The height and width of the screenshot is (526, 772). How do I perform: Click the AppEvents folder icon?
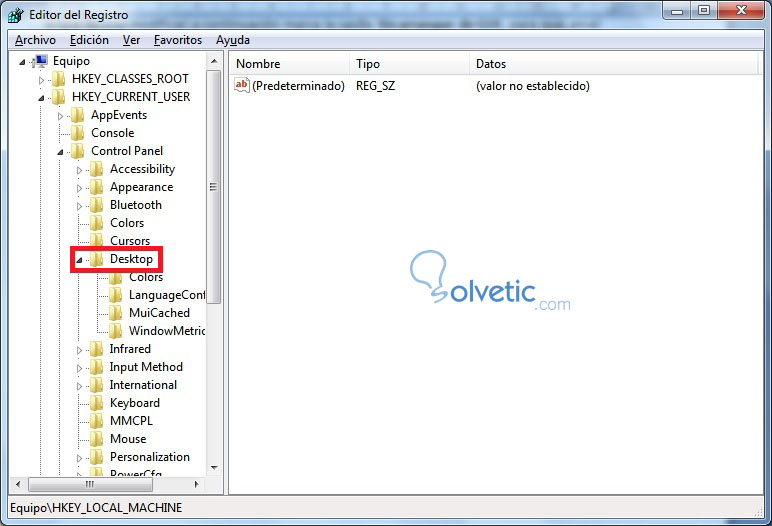pos(77,115)
